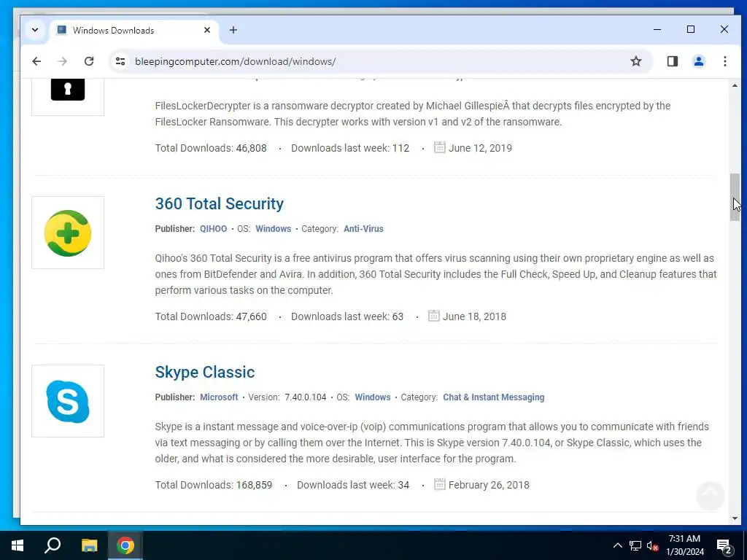Click the page scroll-up arrow
The width and height of the screenshot is (747, 560).
pos(735,86)
